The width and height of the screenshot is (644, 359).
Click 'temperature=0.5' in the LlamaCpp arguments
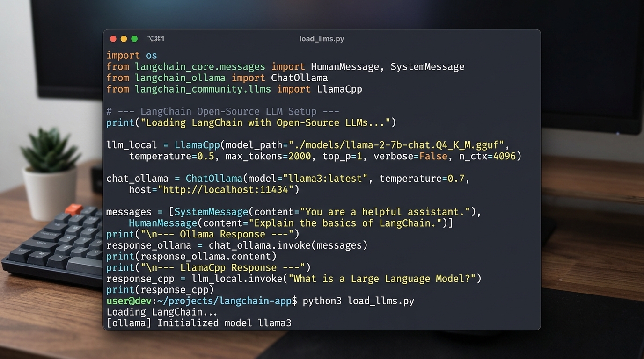pyautogui.click(x=171, y=156)
